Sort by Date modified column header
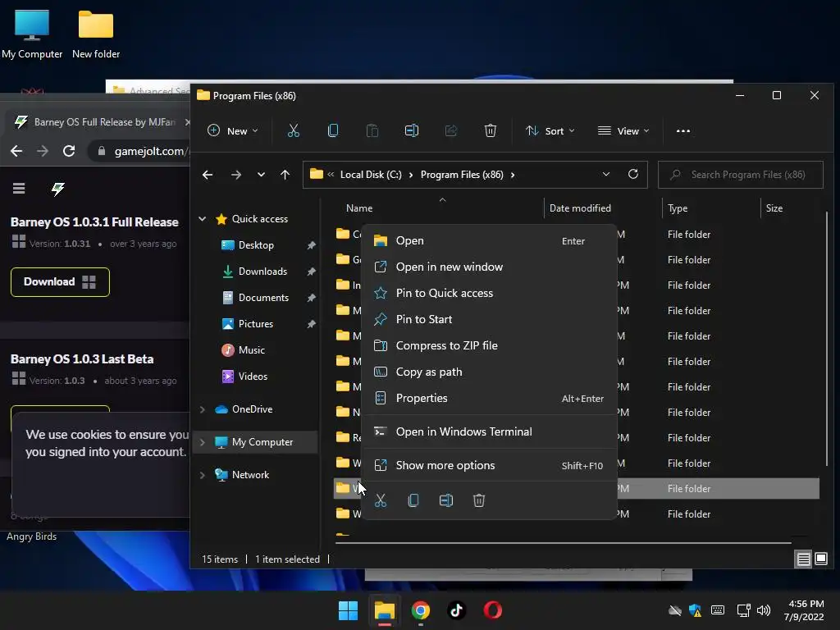The image size is (840, 630). pos(580,208)
